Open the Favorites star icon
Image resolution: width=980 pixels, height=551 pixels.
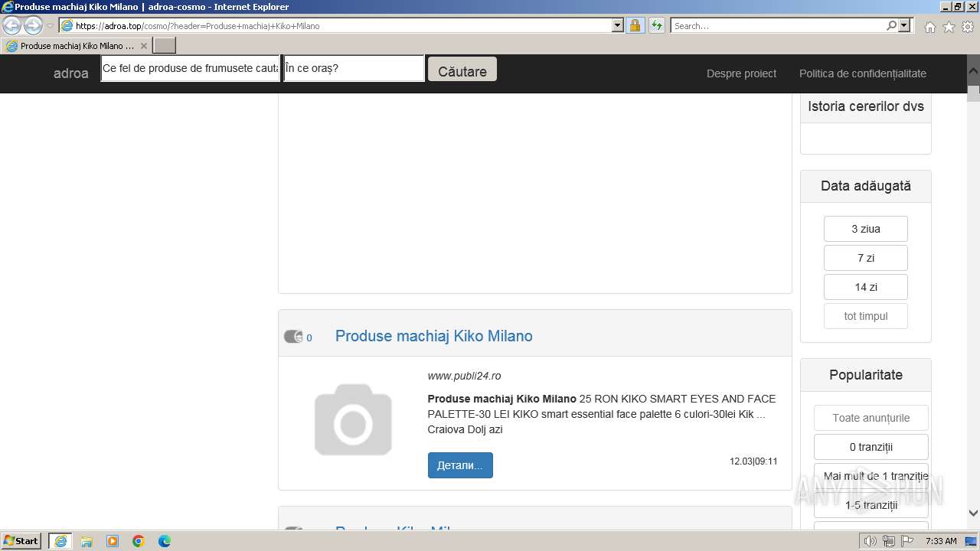(949, 27)
